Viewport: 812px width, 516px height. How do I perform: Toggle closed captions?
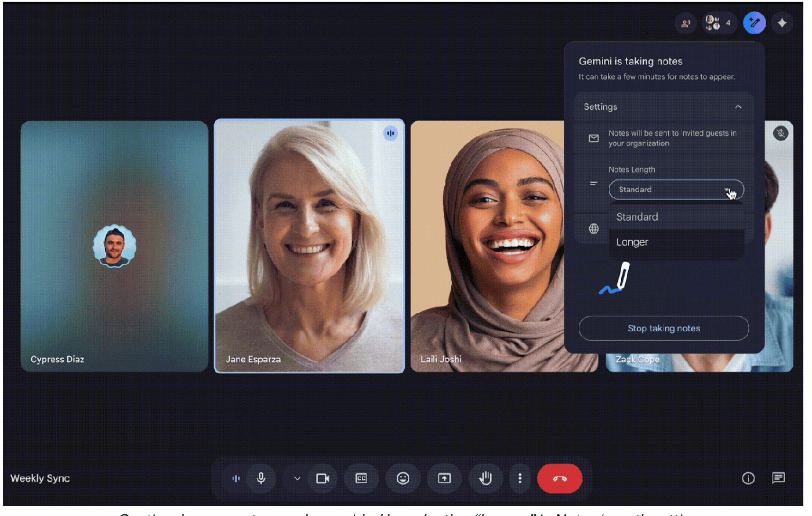(x=361, y=478)
